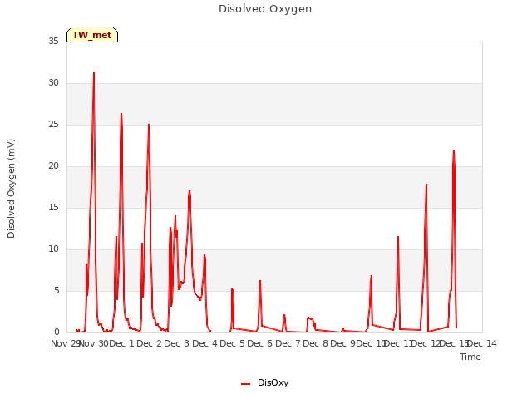Click the 10 y-axis tick label
Viewport: 532px width, 399px height.
tap(53, 249)
